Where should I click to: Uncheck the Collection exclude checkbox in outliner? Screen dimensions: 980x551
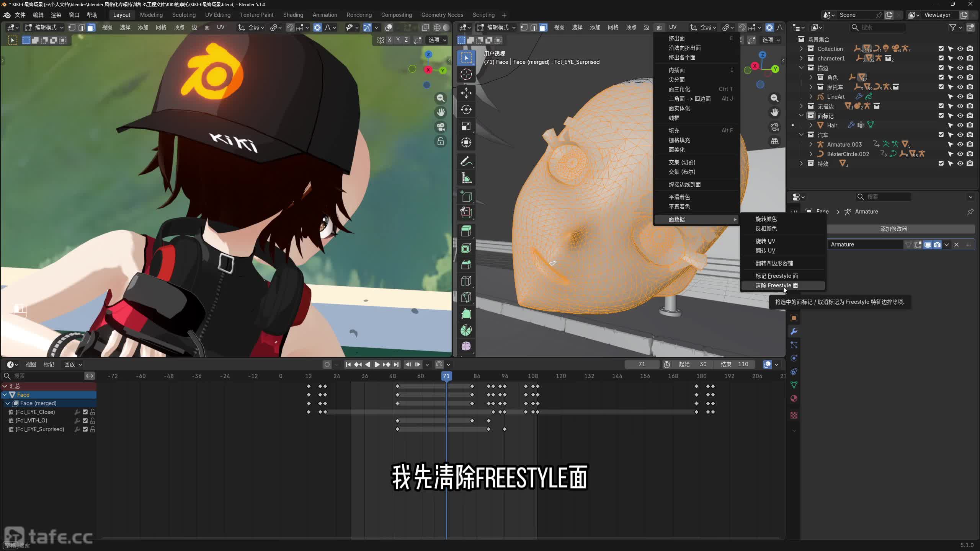[x=941, y=49]
